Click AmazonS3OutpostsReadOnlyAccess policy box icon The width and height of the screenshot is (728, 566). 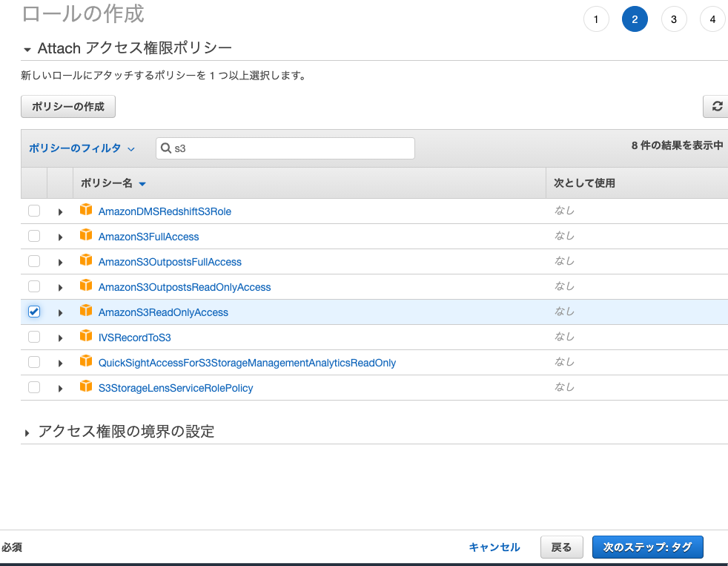pyautogui.click(x=86, y=286)
